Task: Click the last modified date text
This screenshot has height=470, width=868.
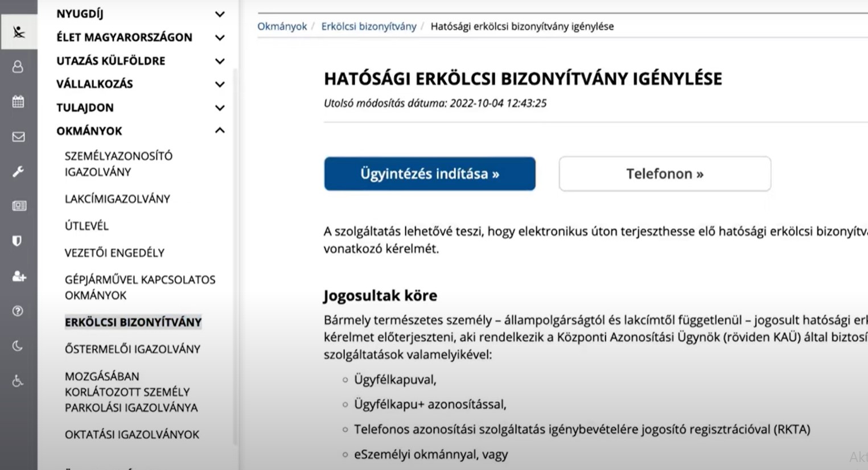Action: (x=435, y=103)
